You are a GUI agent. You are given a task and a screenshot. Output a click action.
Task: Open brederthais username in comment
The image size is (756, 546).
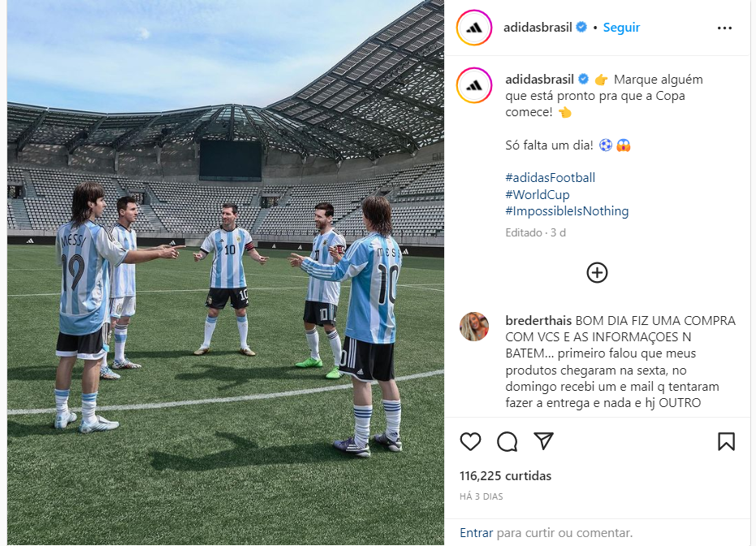538,320
